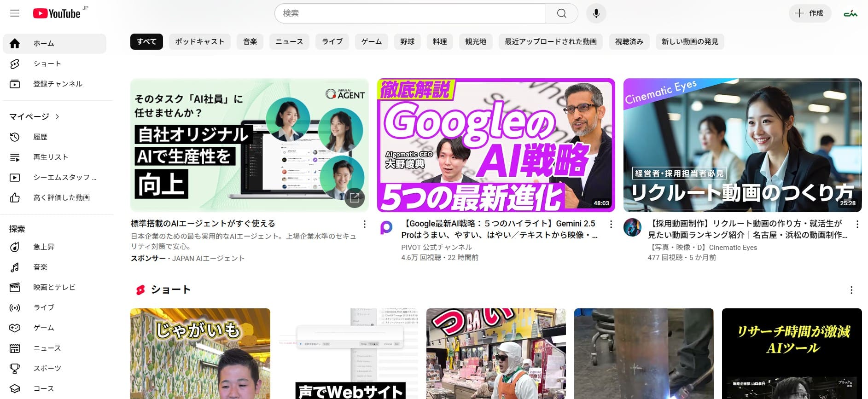Click the 作成 create button
The width and height of the screenshot is (868, 399).
pos(810,13)
